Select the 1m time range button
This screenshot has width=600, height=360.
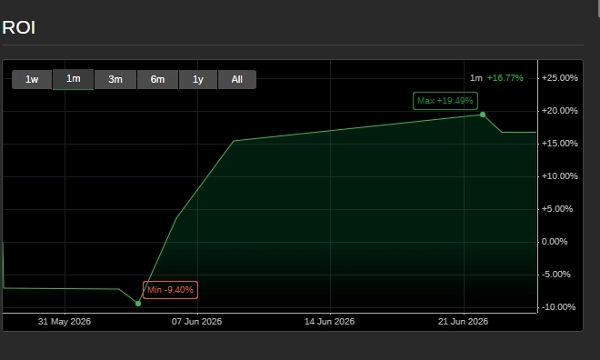click(x=73, y=79)
